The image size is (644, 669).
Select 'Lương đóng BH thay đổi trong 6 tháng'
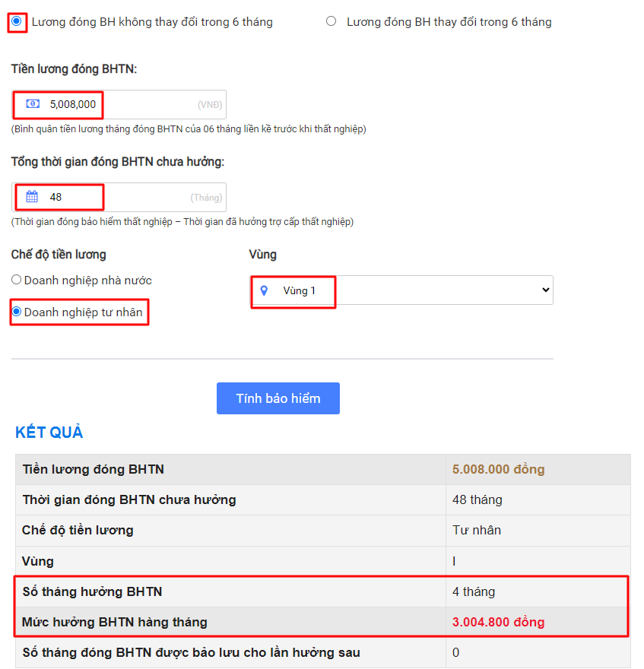[332, 21]
